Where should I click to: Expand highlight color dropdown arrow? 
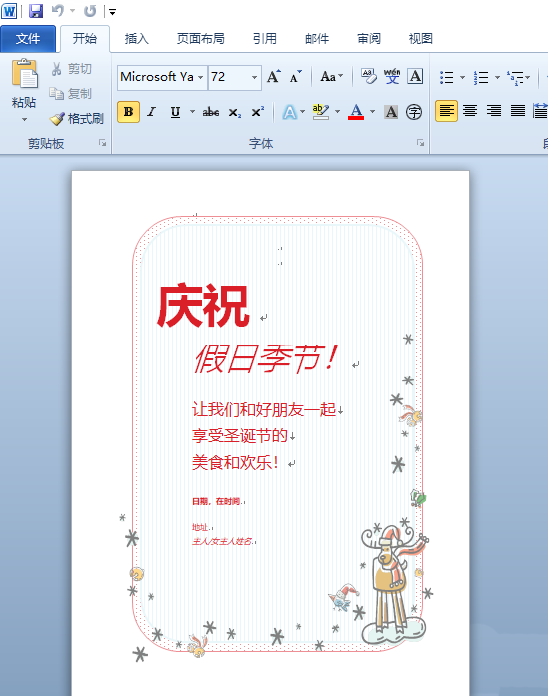pos(338,111)
